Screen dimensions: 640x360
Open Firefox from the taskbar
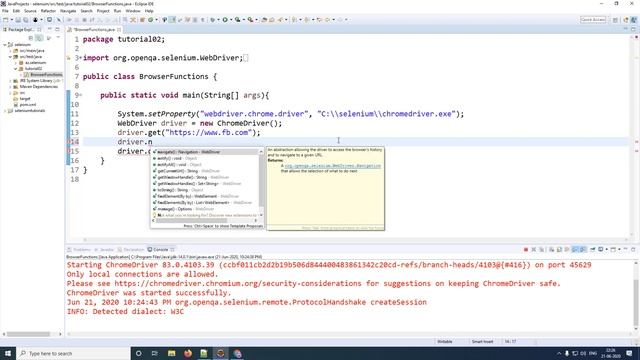pyautogui.click(x=188, y=353)
